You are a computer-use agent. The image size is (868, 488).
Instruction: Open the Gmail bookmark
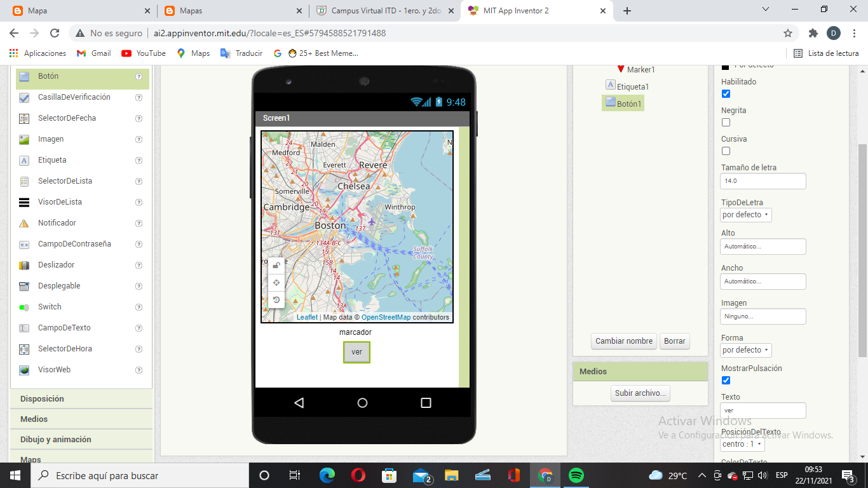pos(93,53)
